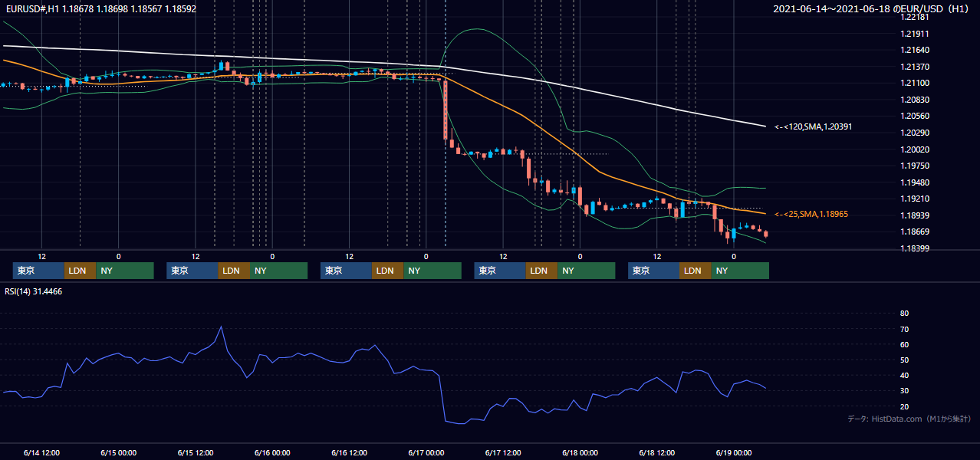Click price axis value 1.19480
980x460 pixels.
click(915, 182)
